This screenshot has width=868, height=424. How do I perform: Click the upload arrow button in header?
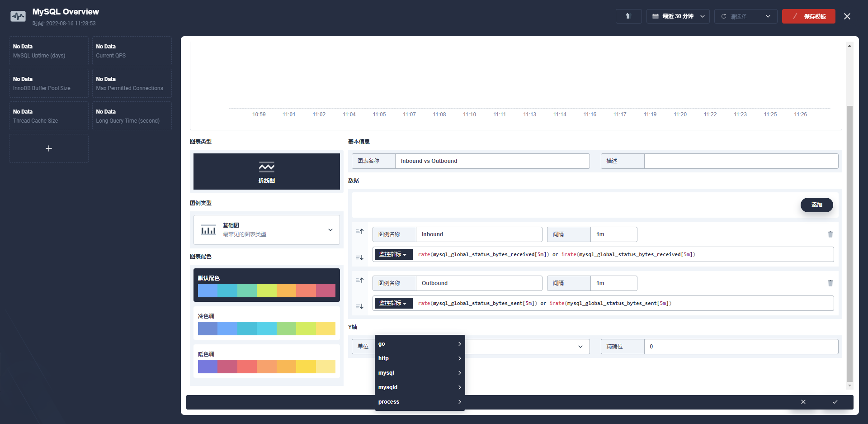628,16
